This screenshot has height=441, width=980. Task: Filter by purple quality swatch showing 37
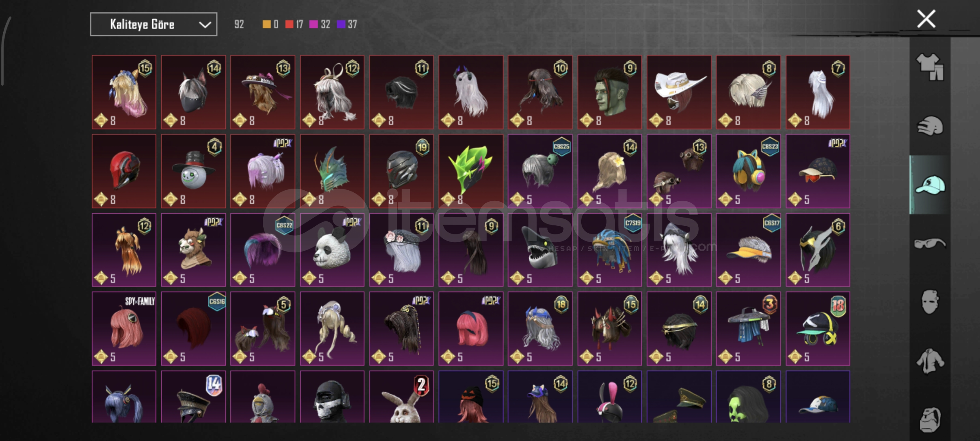point(347,24)
